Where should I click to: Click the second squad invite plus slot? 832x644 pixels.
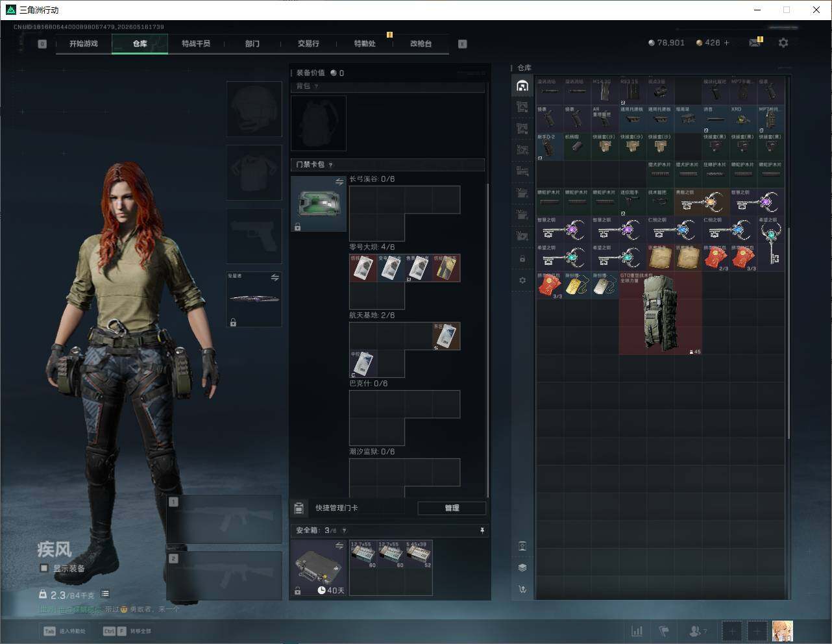[757, 631]
